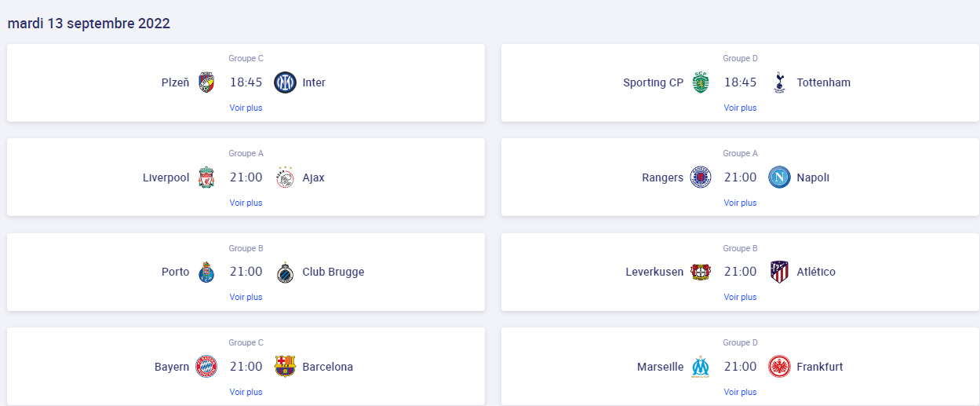The height and width of the screenshot is (406, 980).
Task: Select the Marseille OM logo
Action: coord(701,367)
